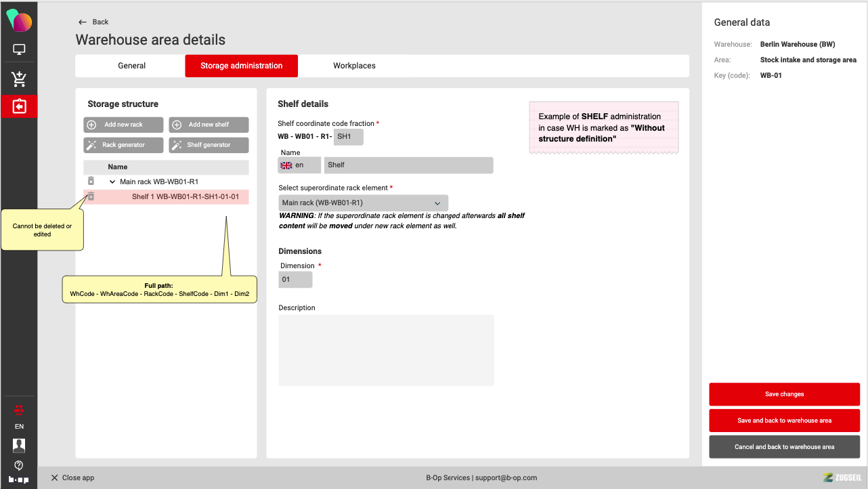The width and height of the screenshot is (868, 489).
Task: Open the superordinate rack element dropdown
Action: [363, 203]
